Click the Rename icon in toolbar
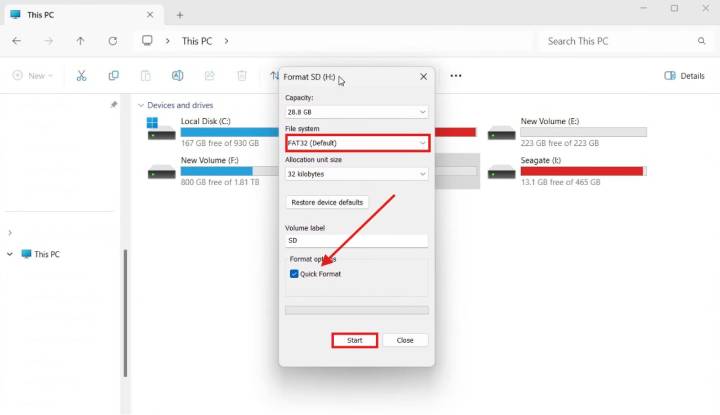This screenshot has width=720, height=415. point(177,76)
